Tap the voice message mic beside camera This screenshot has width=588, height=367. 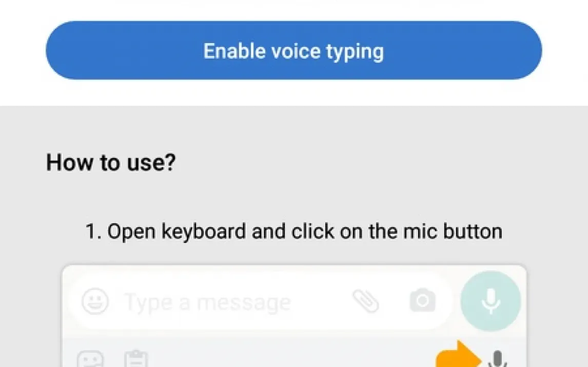point(491,301)
